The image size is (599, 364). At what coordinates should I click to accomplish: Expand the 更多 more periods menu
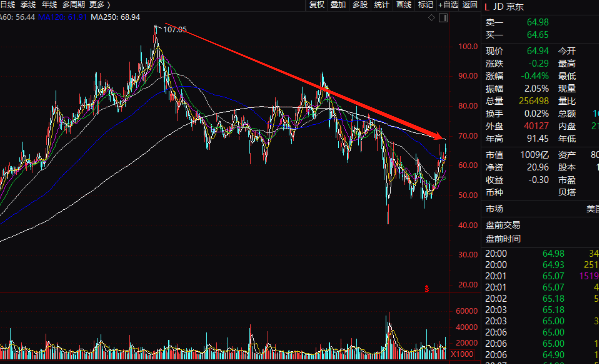tap(100, 5)
